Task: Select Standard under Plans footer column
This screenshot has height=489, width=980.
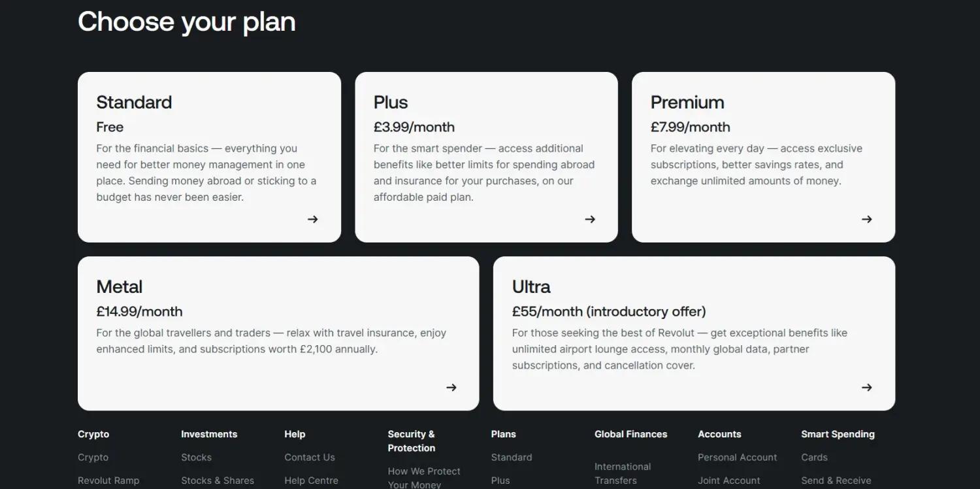Action: [x=512, y=458]
